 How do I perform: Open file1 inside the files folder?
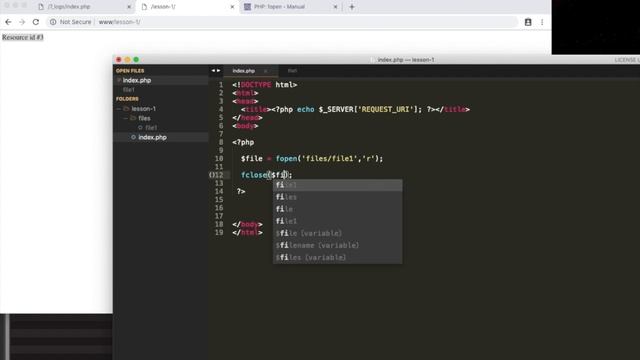point(151,128)
